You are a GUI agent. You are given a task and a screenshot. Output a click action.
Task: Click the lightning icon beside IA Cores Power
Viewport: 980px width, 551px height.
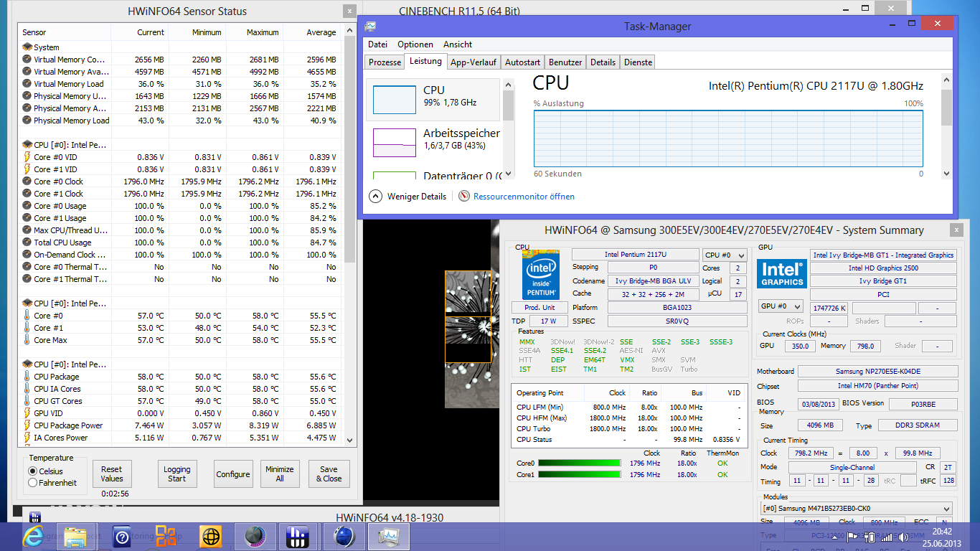(27, 438)
